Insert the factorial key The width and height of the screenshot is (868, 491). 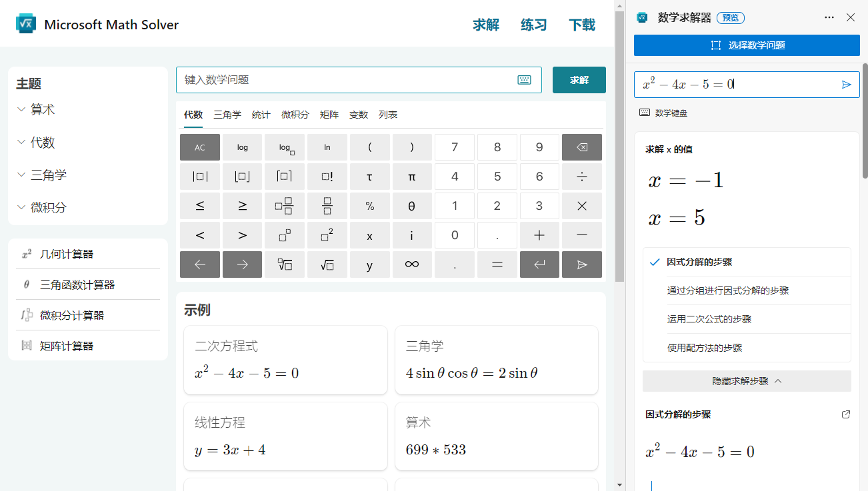point(327,177)
